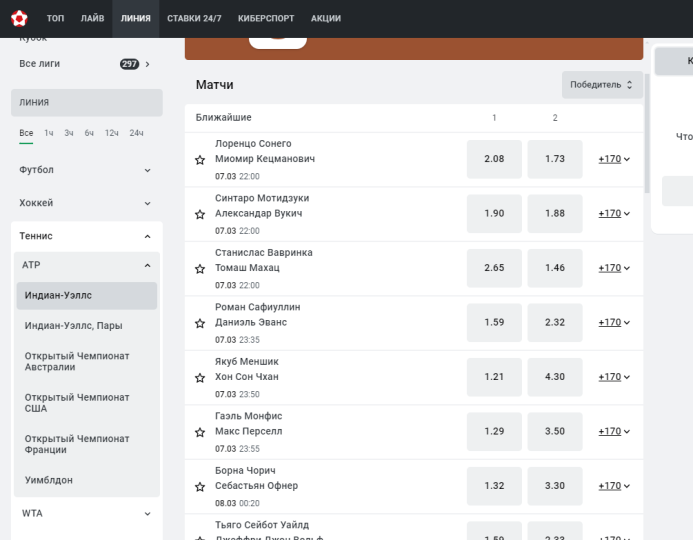Expand +170 markets for Сонего match

coord(614,159)
